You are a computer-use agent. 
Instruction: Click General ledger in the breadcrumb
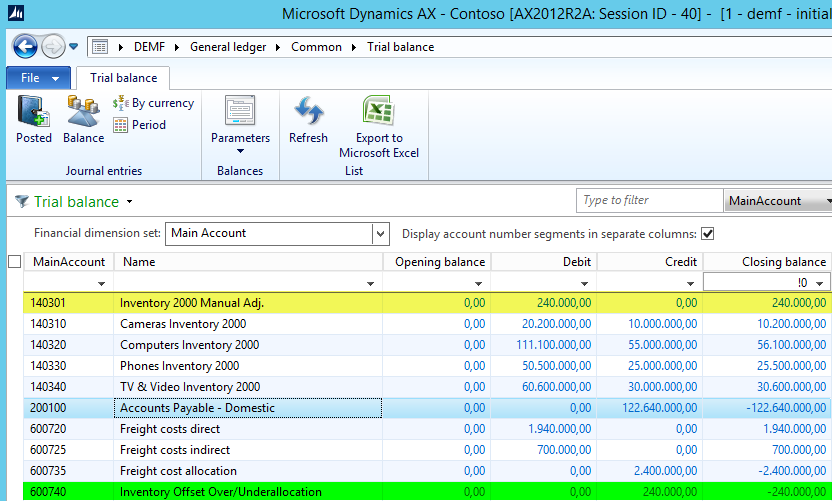click(x=230, y=47)
